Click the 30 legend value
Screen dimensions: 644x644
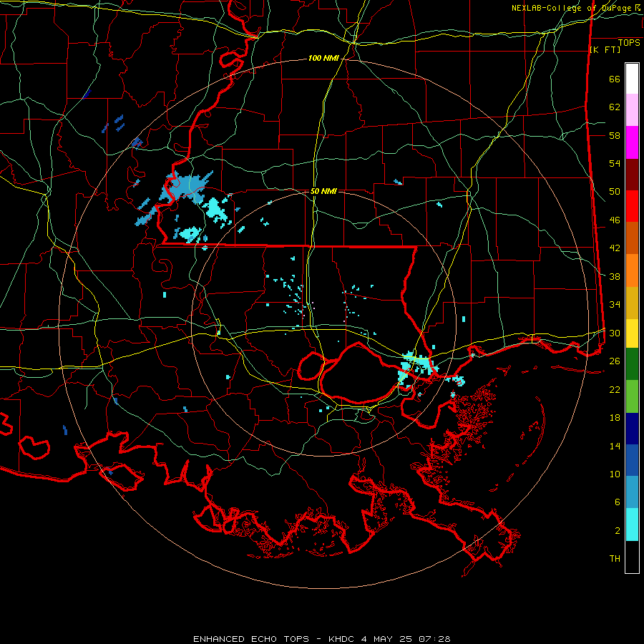[615, 333]
